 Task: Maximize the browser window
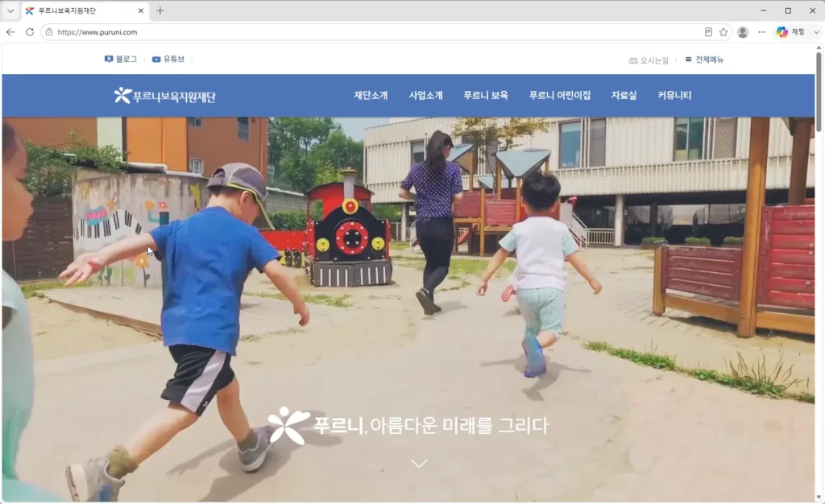788,10
